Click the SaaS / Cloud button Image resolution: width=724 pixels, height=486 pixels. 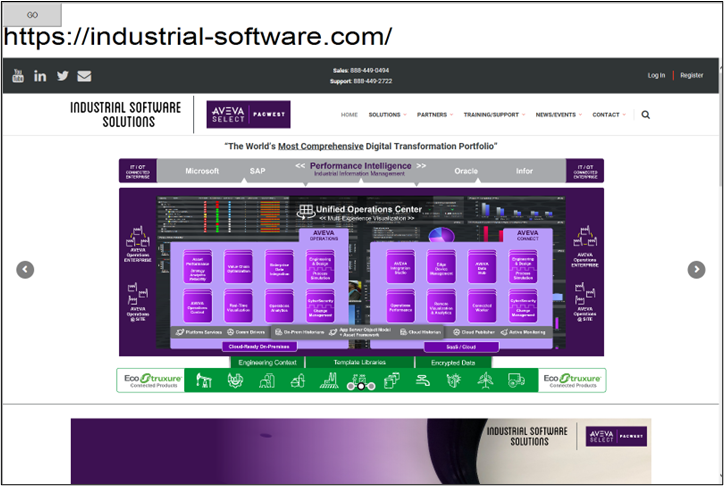pos(461,347)
